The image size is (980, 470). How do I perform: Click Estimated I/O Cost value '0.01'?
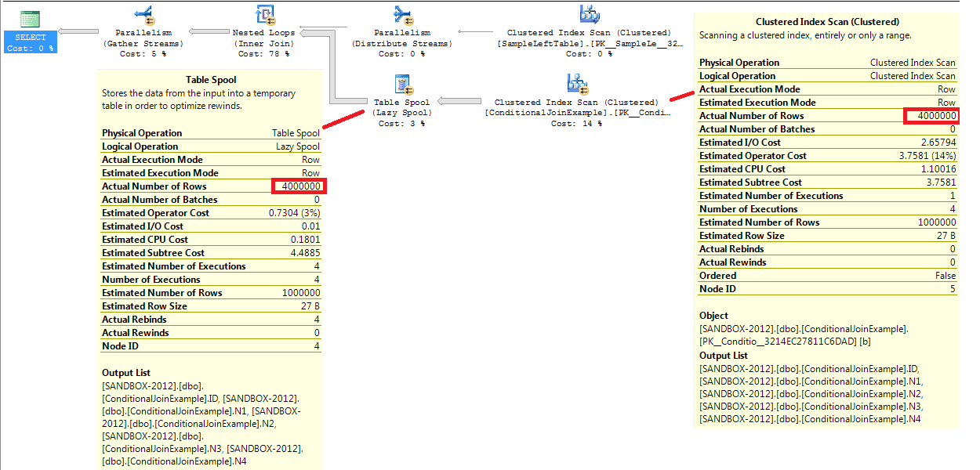[x=310, y=226]
